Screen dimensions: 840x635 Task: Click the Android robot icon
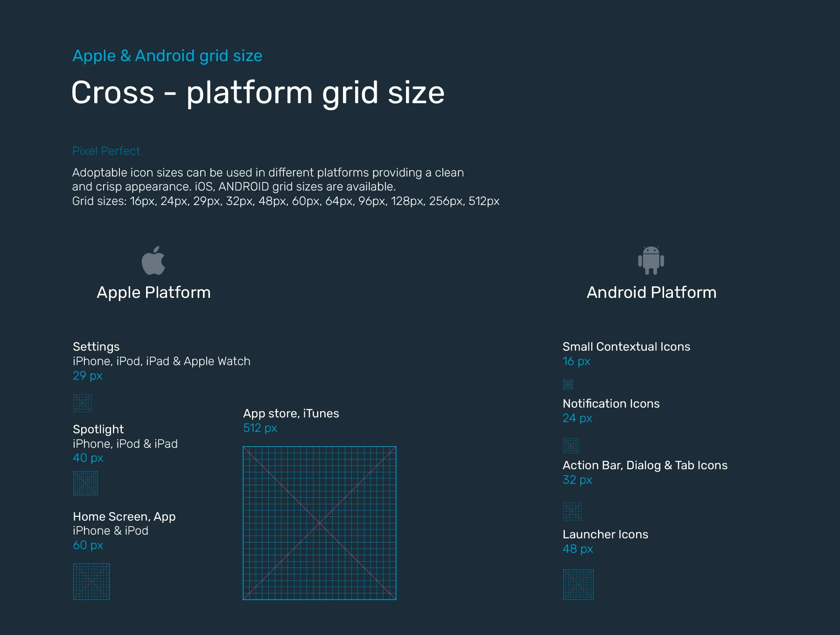(651, 261)
